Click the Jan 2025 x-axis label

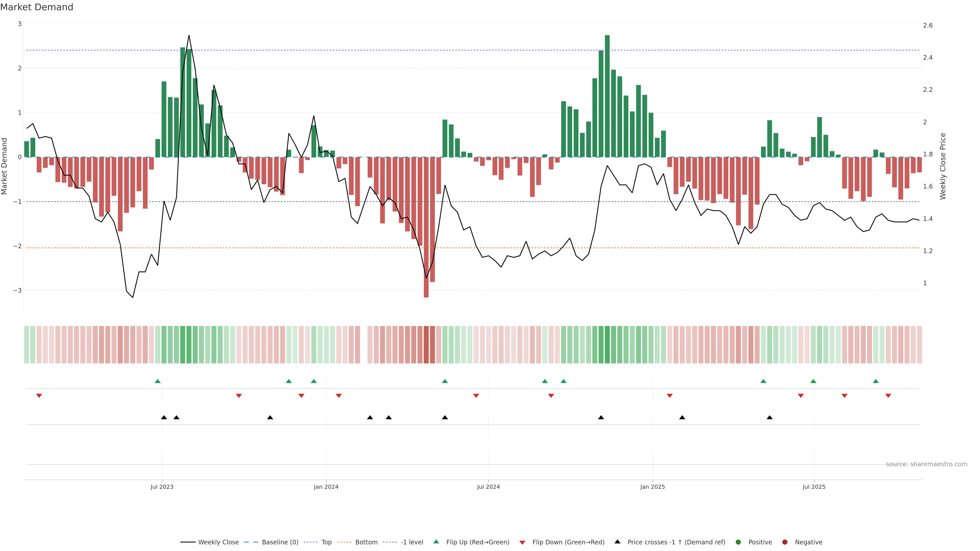coord(653,487)
